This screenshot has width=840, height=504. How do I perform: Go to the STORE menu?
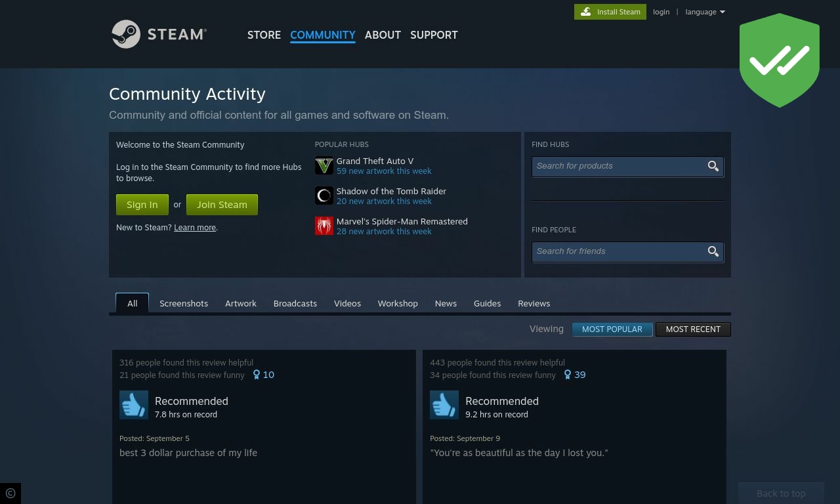pos(264,35)
